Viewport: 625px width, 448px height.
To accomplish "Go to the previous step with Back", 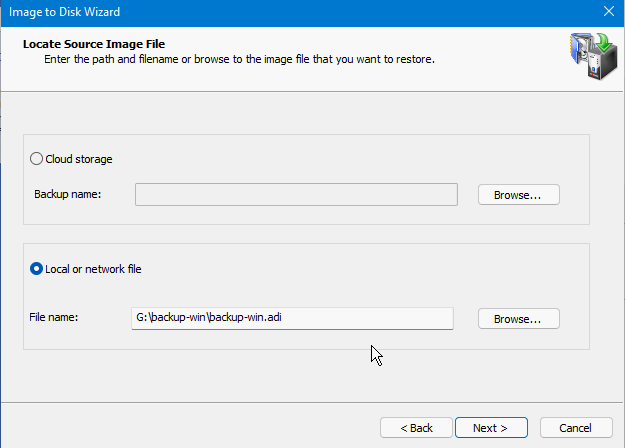I will point(416,428).
